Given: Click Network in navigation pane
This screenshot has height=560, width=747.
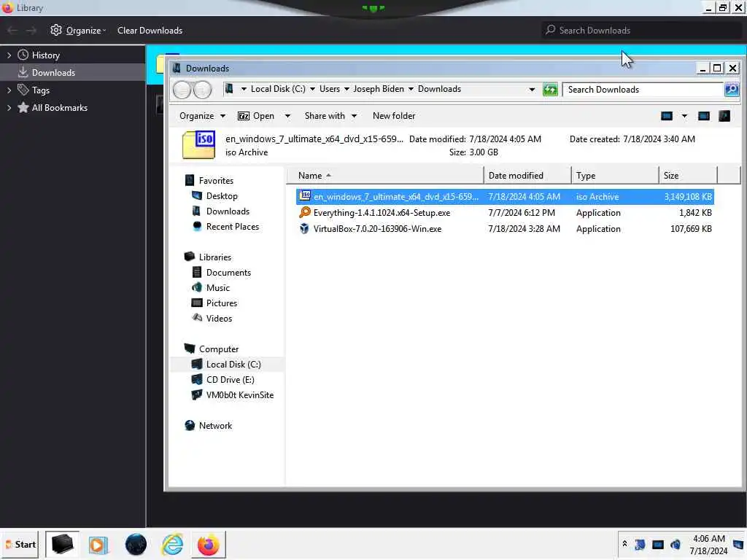Looking at the screenshot, I should 215,426.
